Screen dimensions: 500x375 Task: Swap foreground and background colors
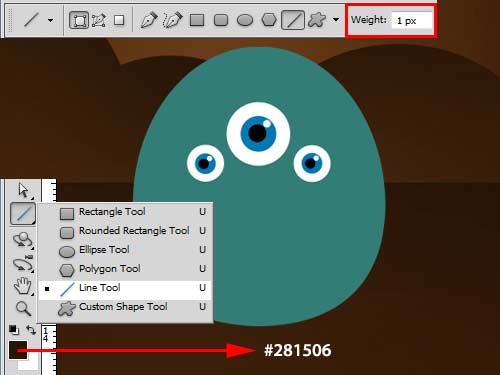[x=31, y=330]
